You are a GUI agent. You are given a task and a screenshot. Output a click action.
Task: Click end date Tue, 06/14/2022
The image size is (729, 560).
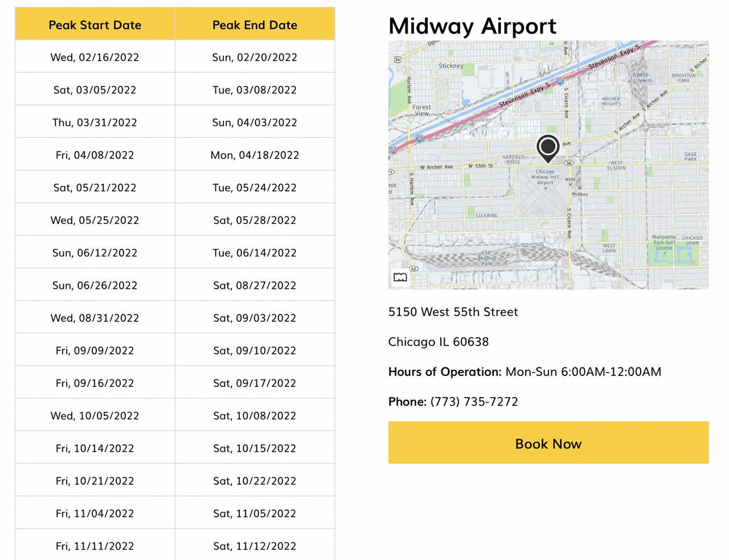point(255,253)
